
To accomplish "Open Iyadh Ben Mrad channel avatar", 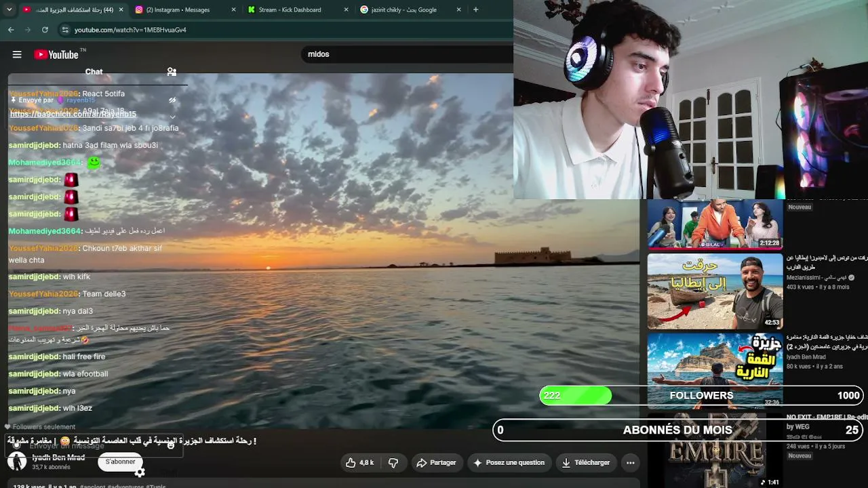I will point(17,462).
